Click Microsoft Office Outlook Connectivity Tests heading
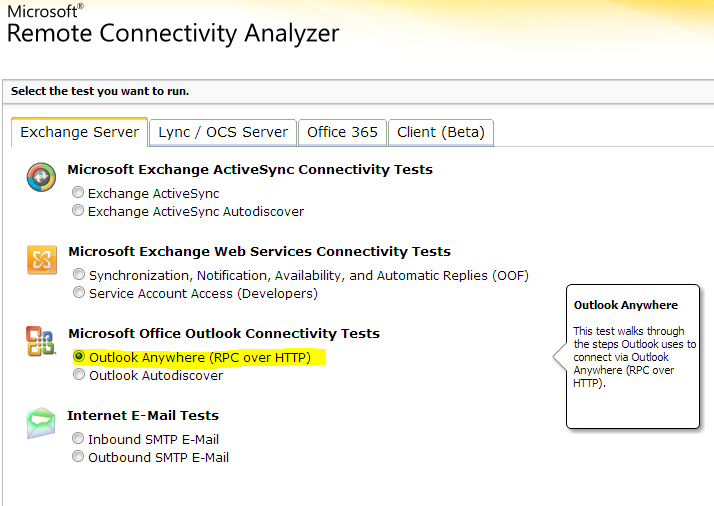Screen dimensions: 714x506 [224, 333]
